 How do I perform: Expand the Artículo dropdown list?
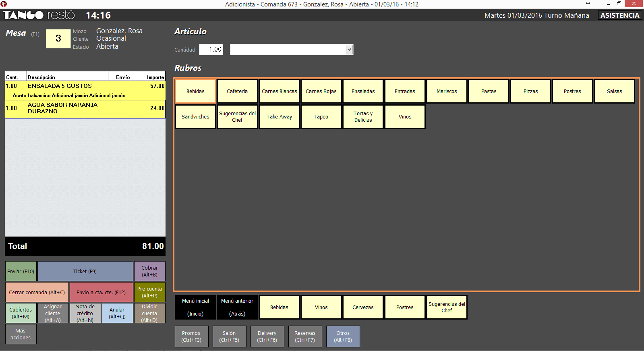tap(349, 50)
